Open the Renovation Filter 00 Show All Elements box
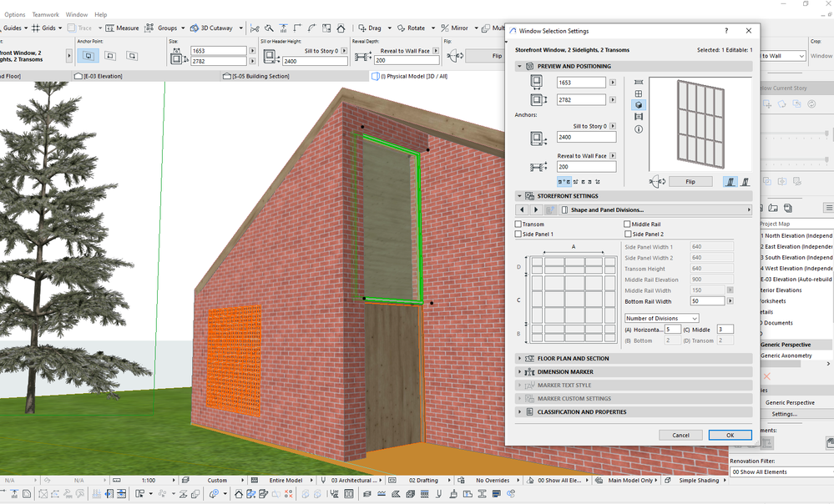The height and width of the screenshot is (504, 834). click(782, 471)
